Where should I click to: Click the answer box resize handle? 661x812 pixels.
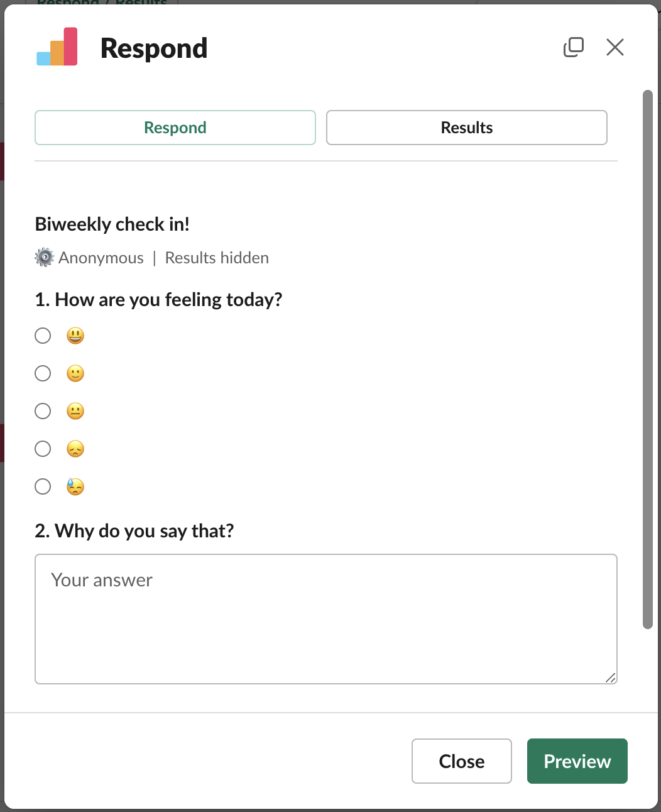tap(610, 677)
